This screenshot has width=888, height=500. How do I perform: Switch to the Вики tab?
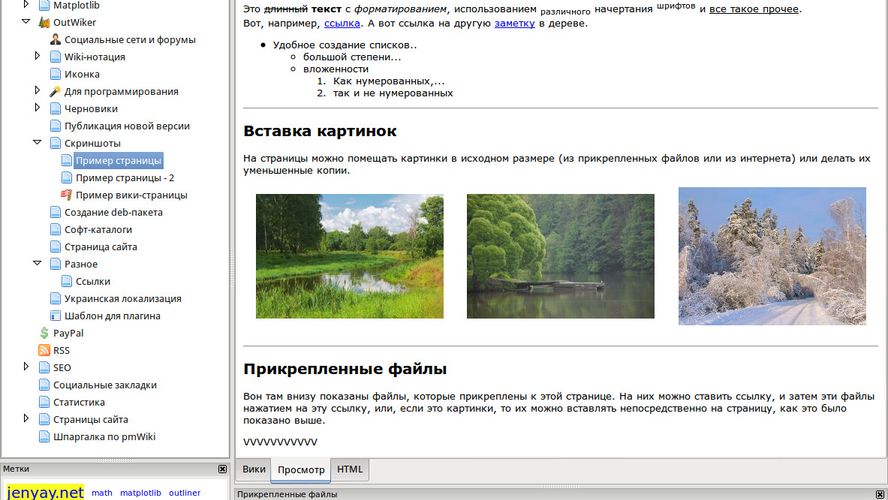point(254,469)
